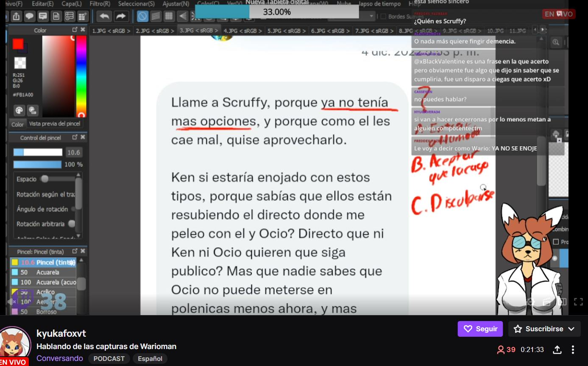
Task: Turn snap off with the blue circle icon
Action: 142,17
